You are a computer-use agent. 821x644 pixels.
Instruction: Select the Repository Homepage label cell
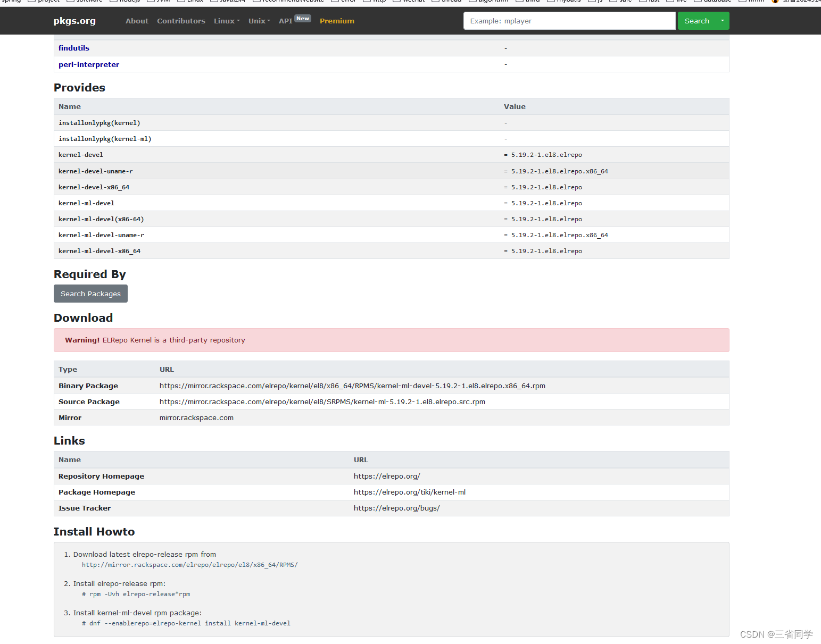[101, 476]
